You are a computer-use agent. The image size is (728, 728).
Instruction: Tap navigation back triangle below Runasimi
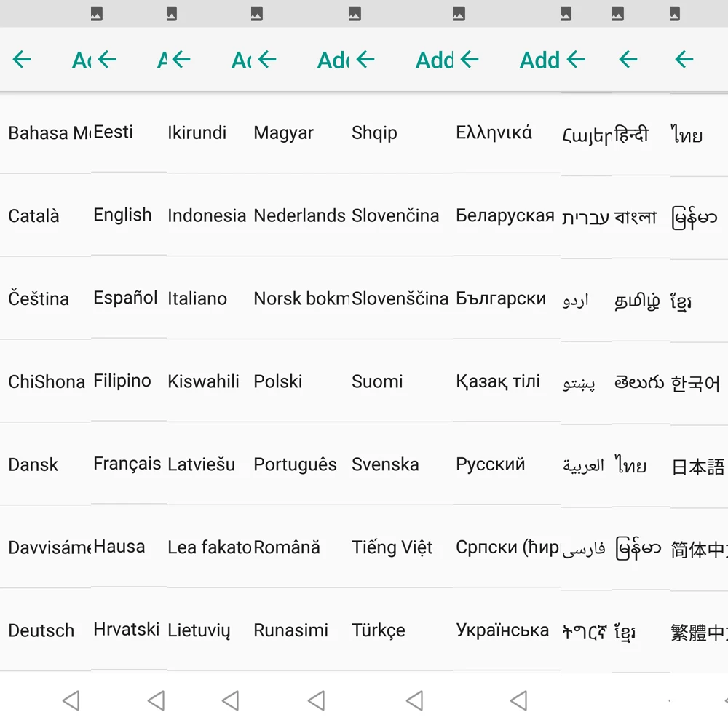(316, 700)
